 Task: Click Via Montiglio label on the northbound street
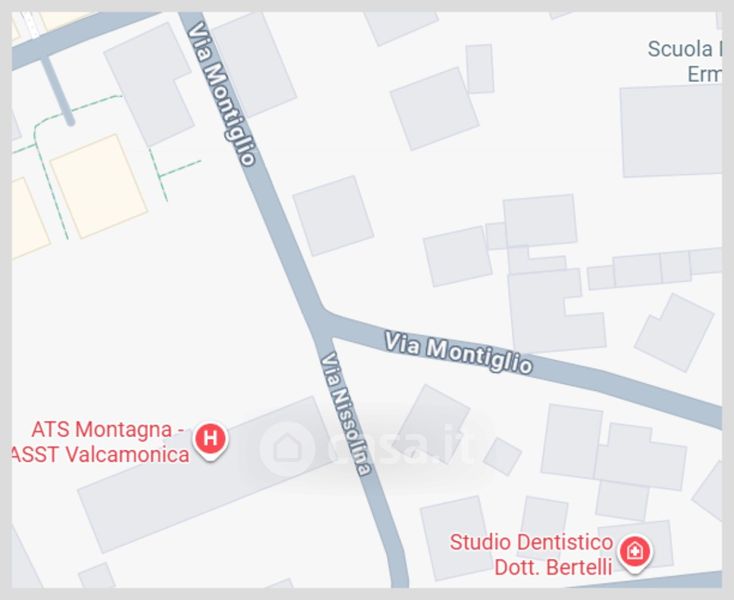point(221,94)
